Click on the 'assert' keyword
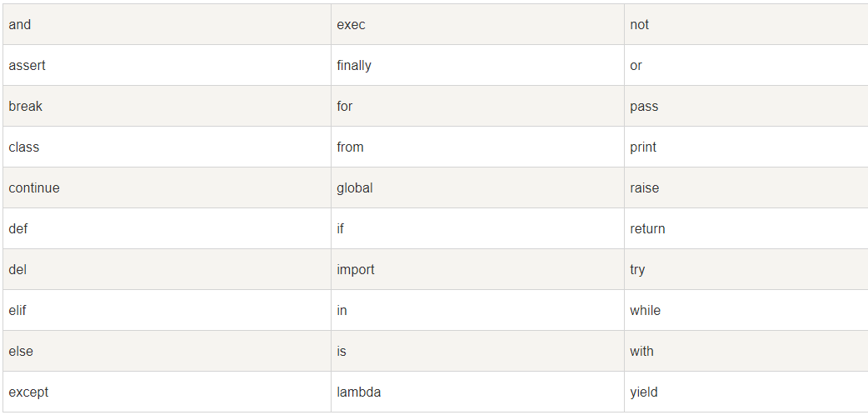868x415 pixels. tap(27, 66)
